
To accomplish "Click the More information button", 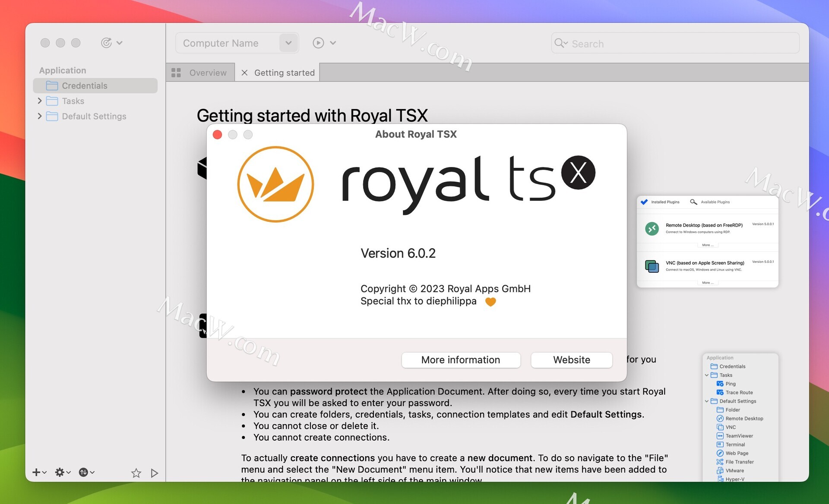I will [x=460, y=360].
